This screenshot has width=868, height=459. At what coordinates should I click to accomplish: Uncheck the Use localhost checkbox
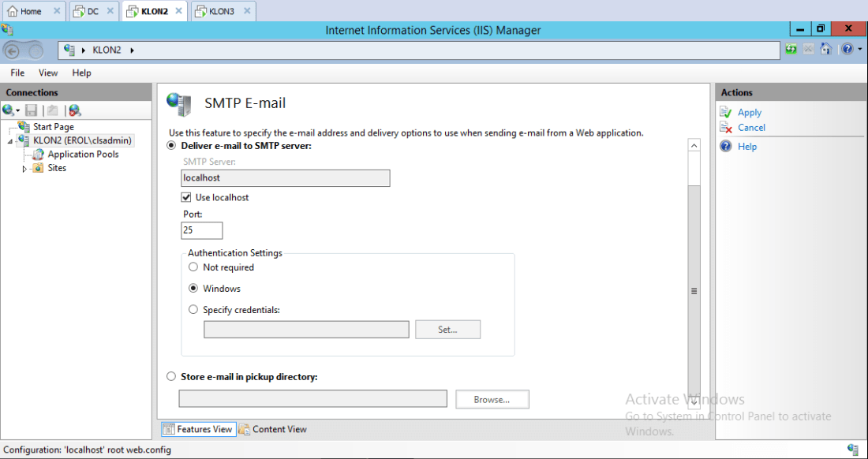tap(186, 197)
